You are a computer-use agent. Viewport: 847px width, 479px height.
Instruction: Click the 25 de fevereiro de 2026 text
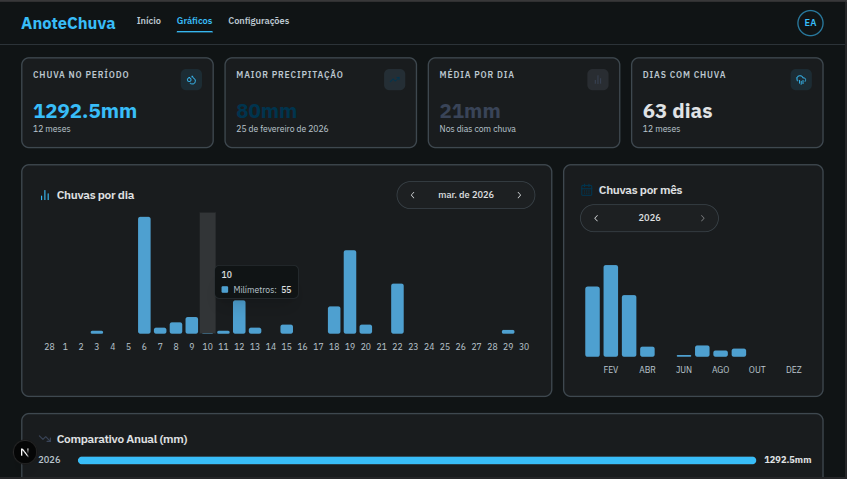pos(282,129)
